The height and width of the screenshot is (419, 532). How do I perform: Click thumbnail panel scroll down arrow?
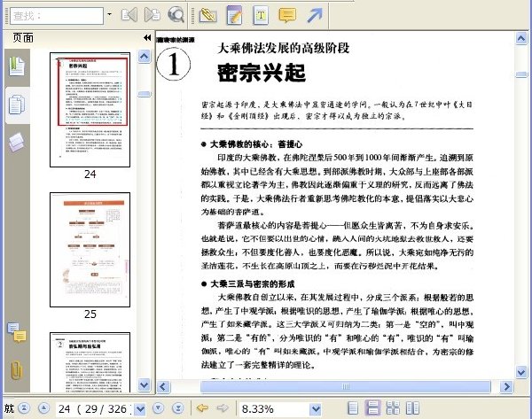[144, 384]
